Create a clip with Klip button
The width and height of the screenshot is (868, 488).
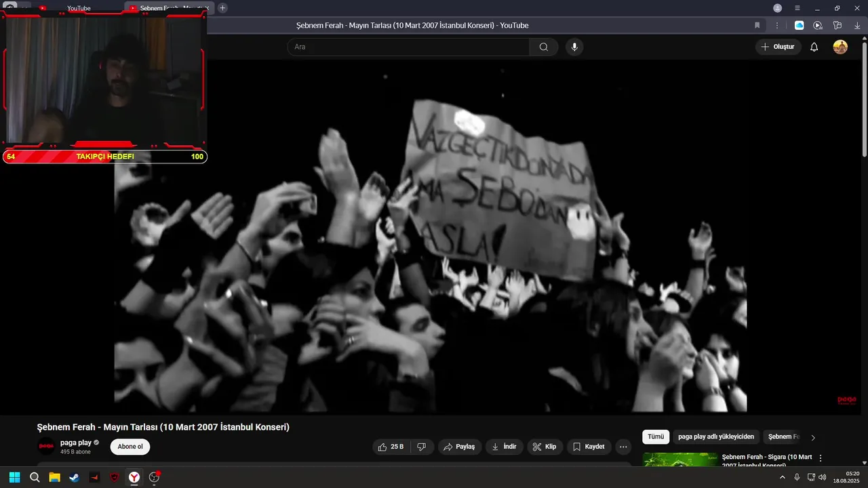545,447
